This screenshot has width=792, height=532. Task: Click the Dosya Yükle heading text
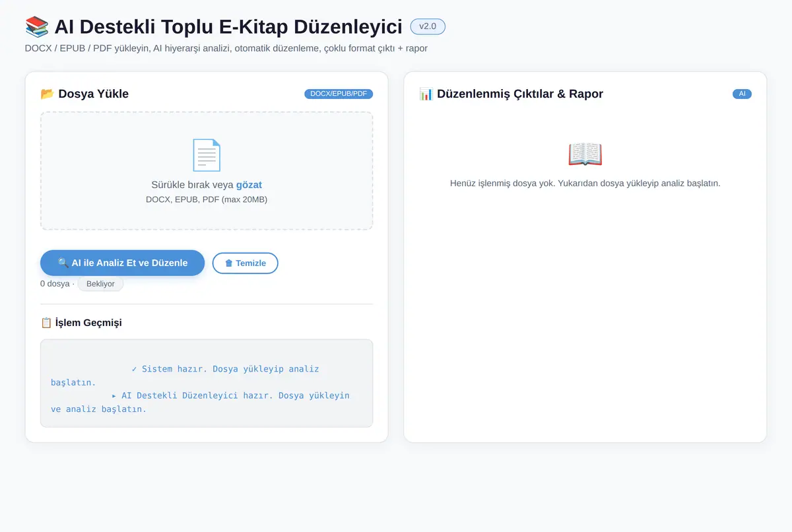93,94
